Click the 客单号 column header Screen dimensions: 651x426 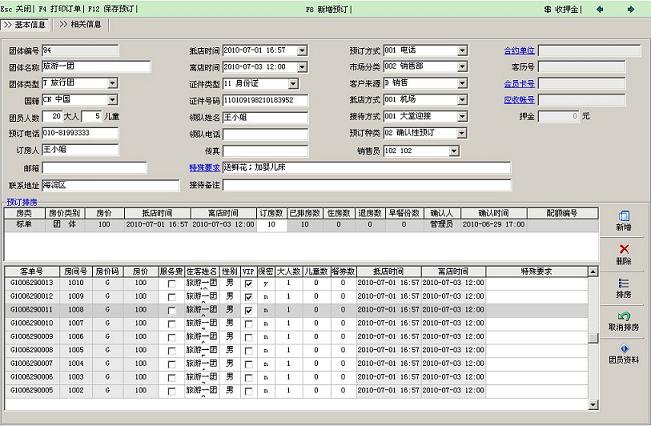tap(32, 272)
